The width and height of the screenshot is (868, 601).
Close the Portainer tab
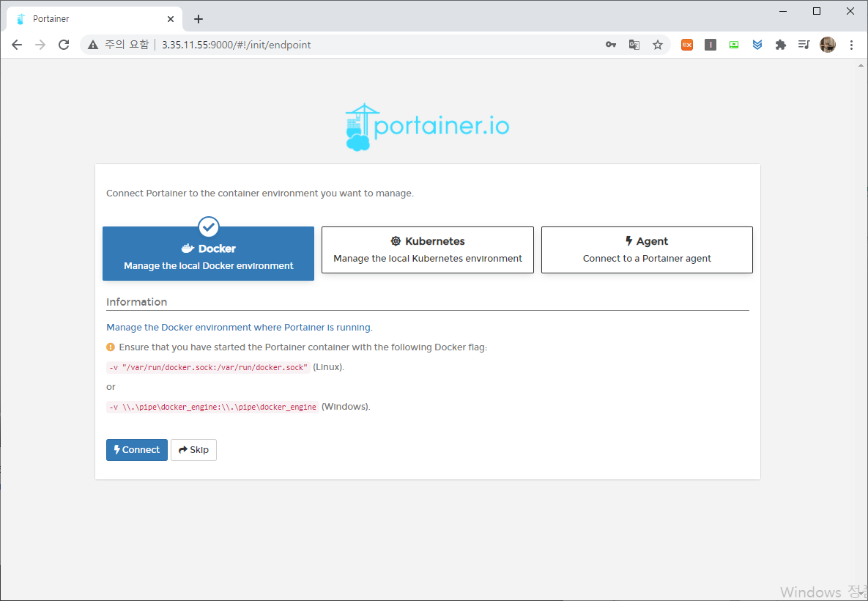pos(170,19)
